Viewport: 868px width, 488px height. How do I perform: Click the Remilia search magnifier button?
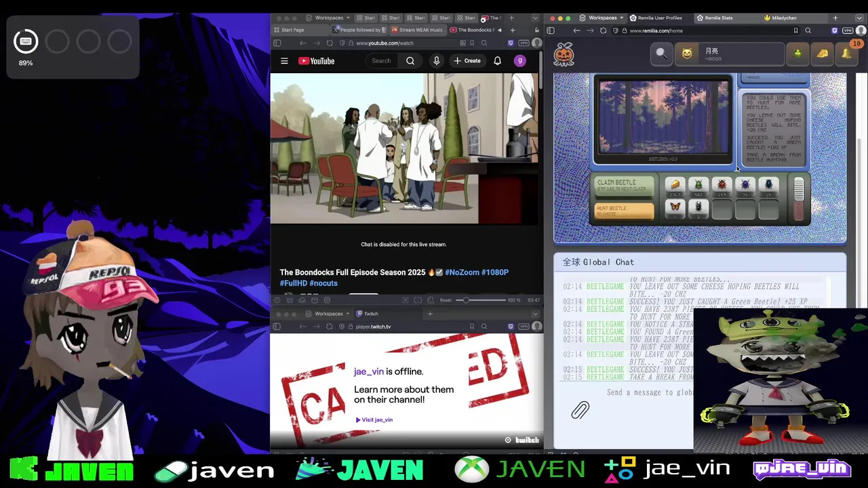pyautogui.click(x=661, y=54)
